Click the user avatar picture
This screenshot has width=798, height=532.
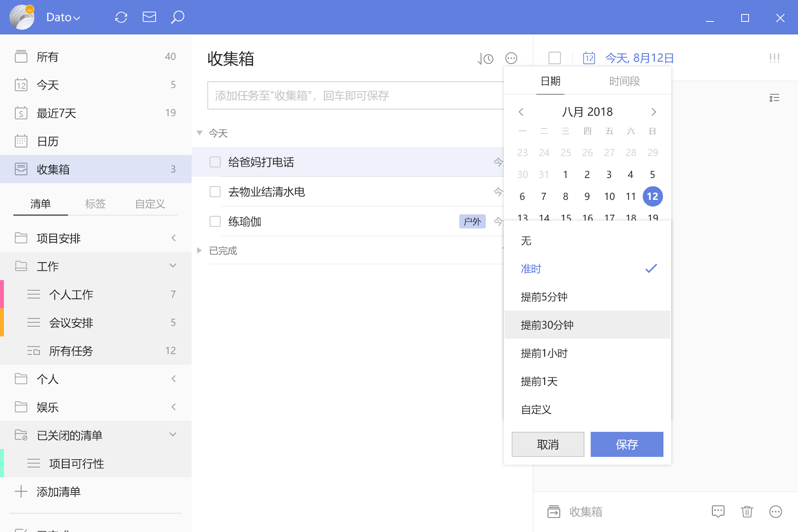tap(22, 17)
